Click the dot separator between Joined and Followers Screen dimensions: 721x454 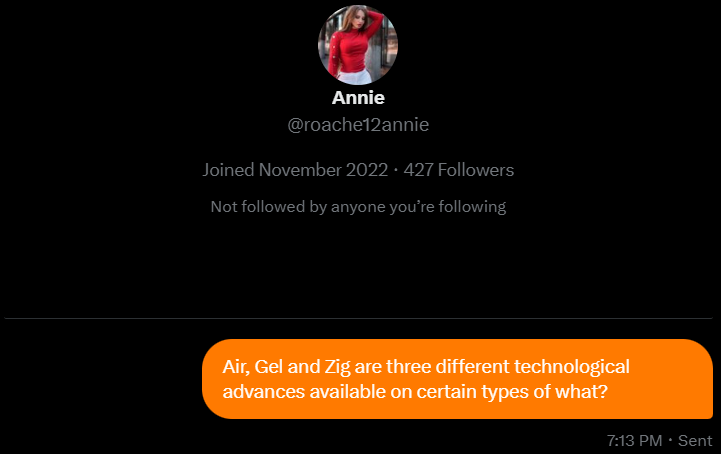(x=396, y=170)
